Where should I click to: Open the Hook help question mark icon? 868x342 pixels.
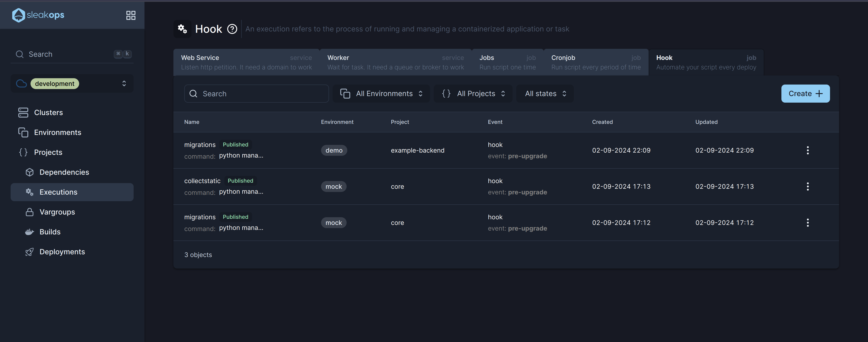[x=232, y=29]
